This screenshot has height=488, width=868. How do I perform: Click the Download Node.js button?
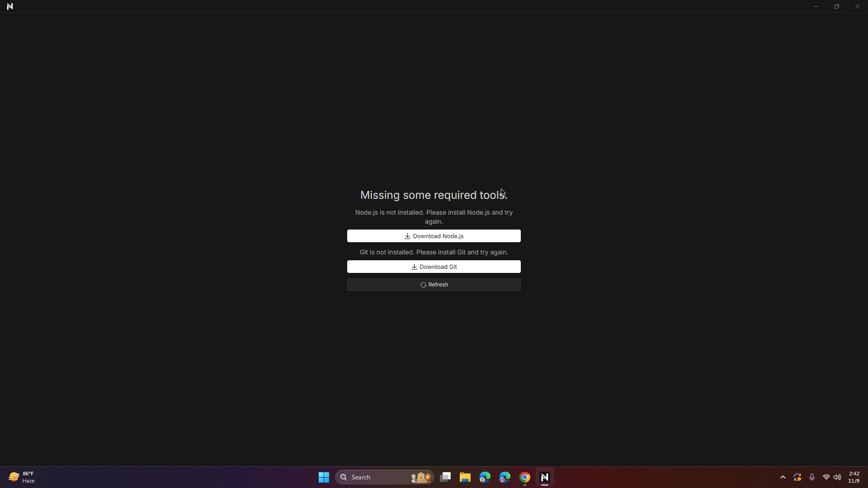pos(434,236)
